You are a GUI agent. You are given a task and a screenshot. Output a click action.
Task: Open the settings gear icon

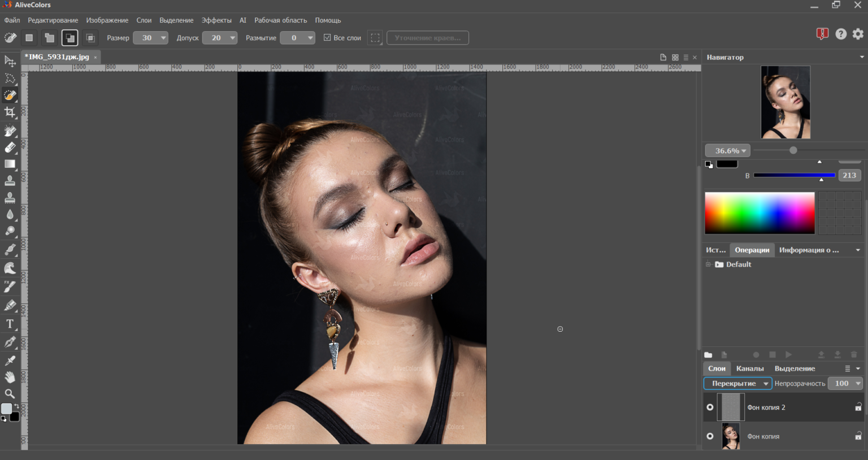(x=858, y=34)
